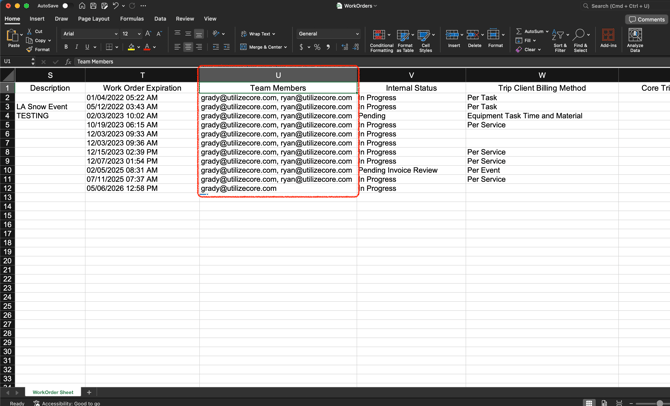Click the Delete cells button

coord(474,38)
